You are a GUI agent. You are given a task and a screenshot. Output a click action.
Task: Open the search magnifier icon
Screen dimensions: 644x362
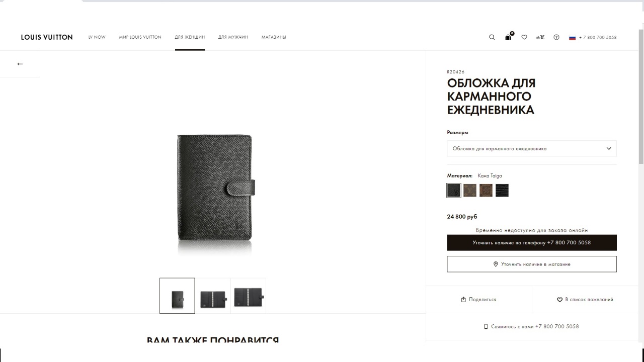pos(492,37)
